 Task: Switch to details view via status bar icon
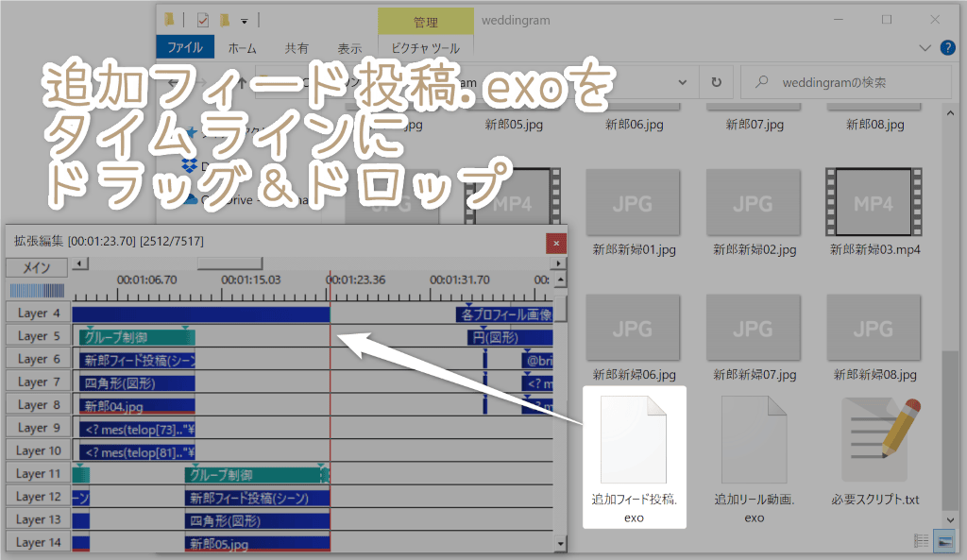921,540
